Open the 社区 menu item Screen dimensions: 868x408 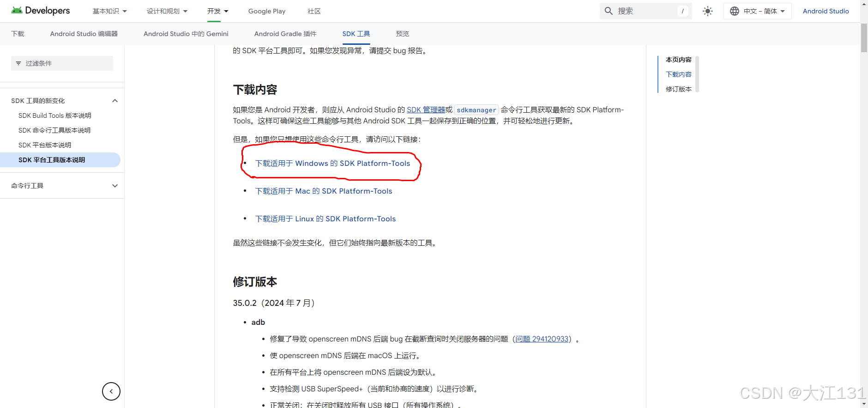(314, 11)
